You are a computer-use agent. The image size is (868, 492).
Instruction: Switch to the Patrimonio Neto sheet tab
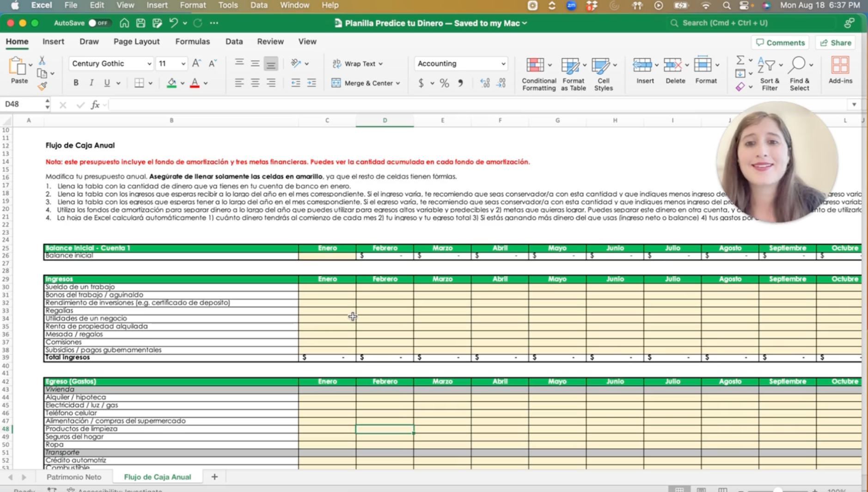[x=74, y=477]
